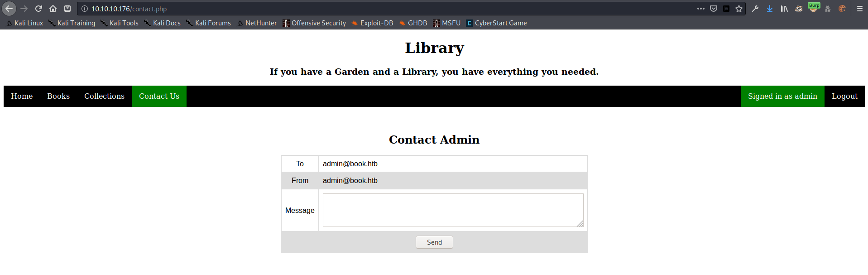
Task: Click the Burp proxy extension icon
Action: pos(814,8)
